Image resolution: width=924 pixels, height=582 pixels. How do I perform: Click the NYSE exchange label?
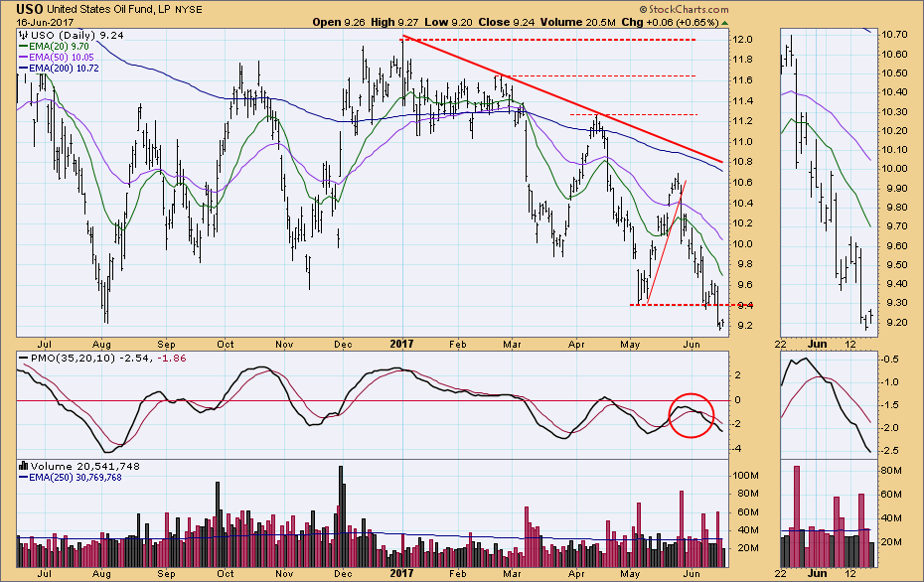pyautogui.click(x=189, y=9)
